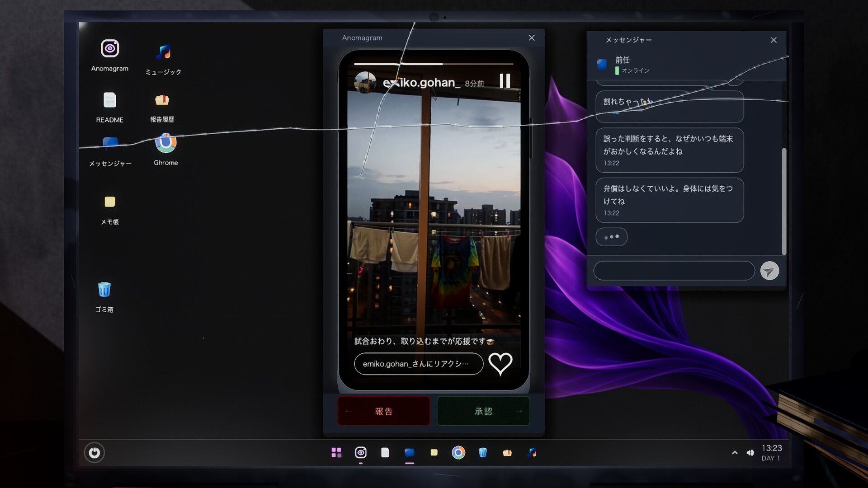
Task: Click the trash bin icon in taskbar
Action: click(x=483, y=452)
